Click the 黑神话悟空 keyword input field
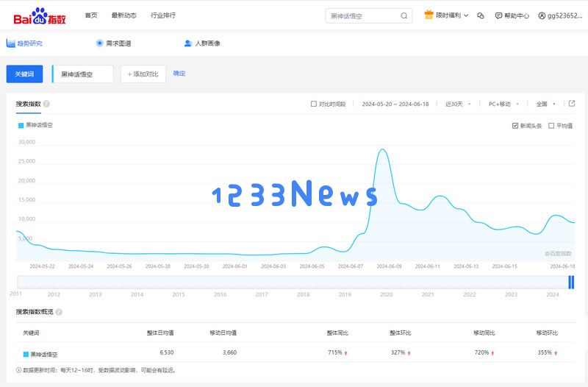The height and width of the screenshot is (387, 588). [x=83, y=74]
